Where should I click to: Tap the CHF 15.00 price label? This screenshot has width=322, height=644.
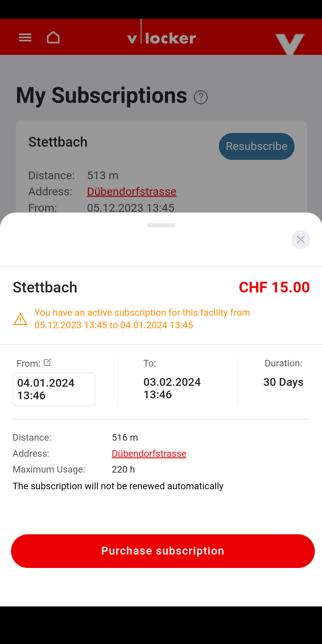tap(274, 287)
